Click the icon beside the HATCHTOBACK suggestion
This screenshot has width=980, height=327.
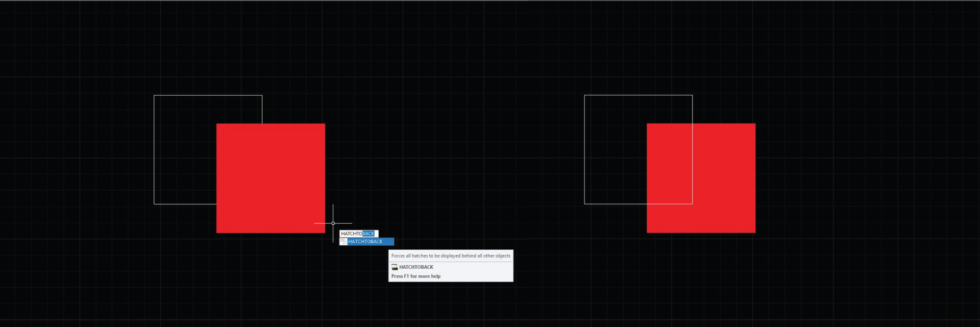click(344, 242)
